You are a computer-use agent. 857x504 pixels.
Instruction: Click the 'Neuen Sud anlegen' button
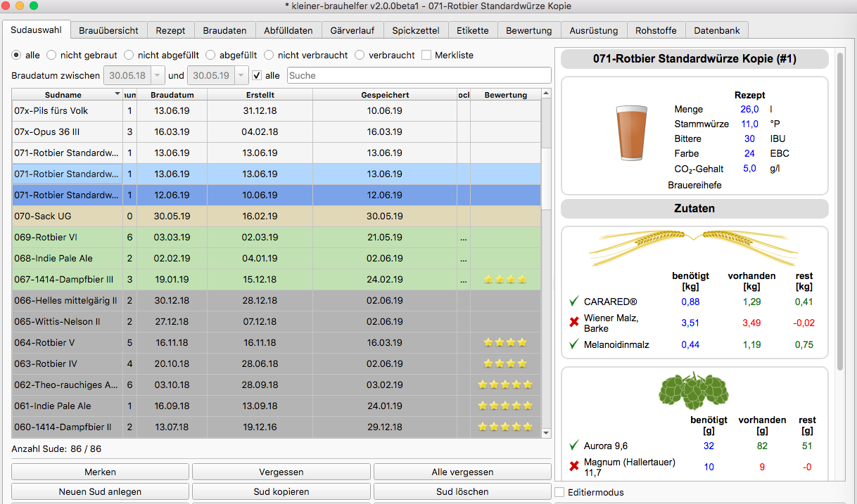(100, 491)
